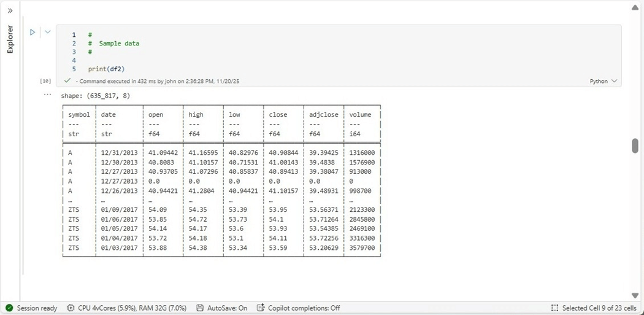Screen dimensions: 644x315
Task: Click line number 5 in code cell
Action: click(74, 69)
